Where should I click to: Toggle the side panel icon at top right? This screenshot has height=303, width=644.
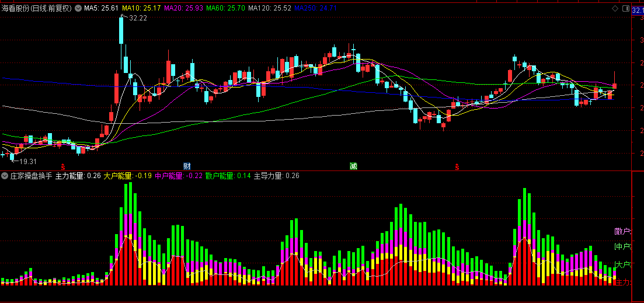coord(625,8)
